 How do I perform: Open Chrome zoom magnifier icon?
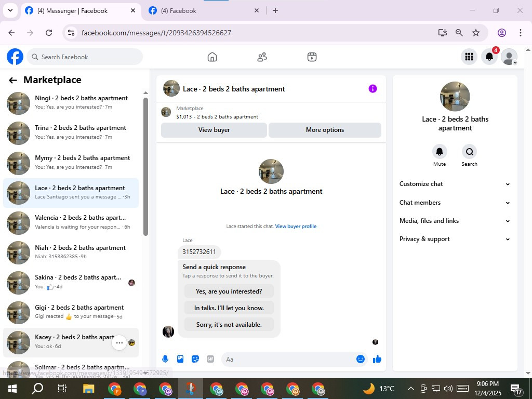coord(459,33)
